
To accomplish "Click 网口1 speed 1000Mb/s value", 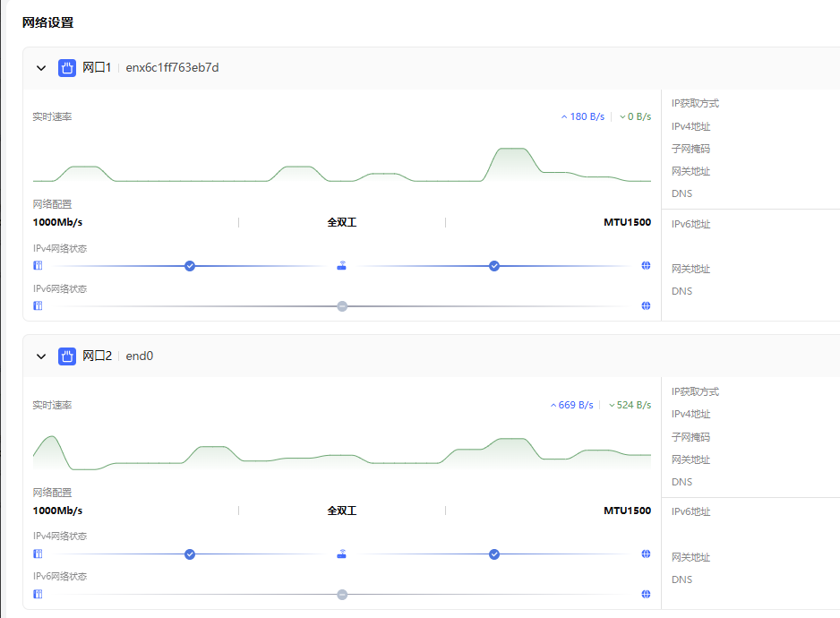I will tap(57, 222).
